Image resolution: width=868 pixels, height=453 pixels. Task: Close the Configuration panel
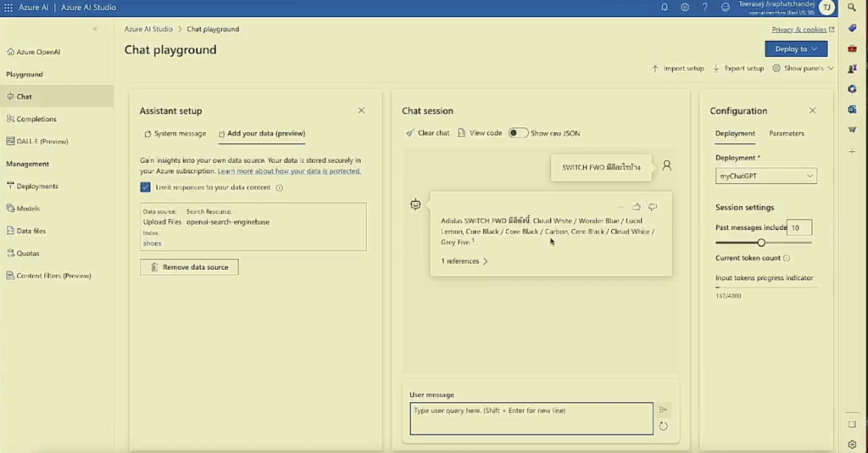812,110
